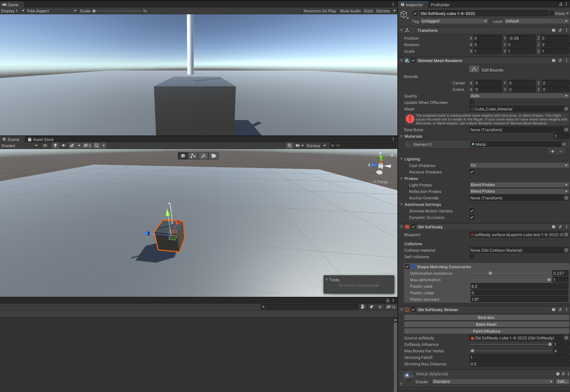Toggle scene effects (skybox, fog) icon
Screen dimensions: 570x392
(72, 146)
